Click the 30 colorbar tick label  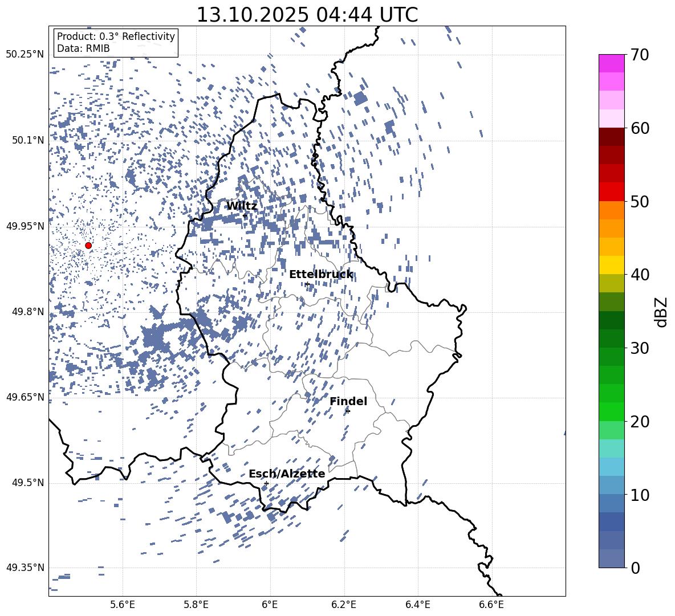pyautogui.click(x=639, y=348)
